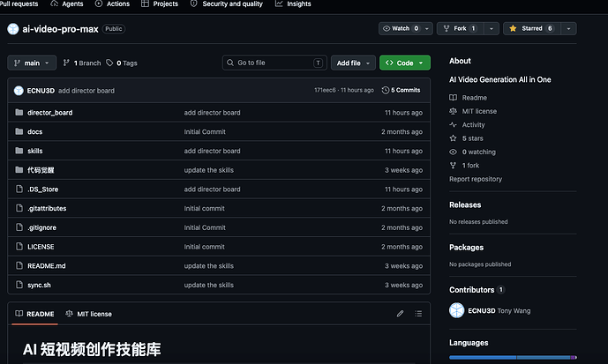Open the ECNU3D author link in commit header

click(41, 91)
